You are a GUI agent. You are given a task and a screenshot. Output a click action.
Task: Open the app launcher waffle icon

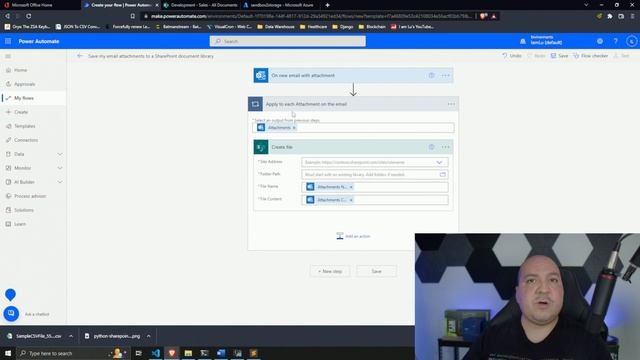point(8,41)
